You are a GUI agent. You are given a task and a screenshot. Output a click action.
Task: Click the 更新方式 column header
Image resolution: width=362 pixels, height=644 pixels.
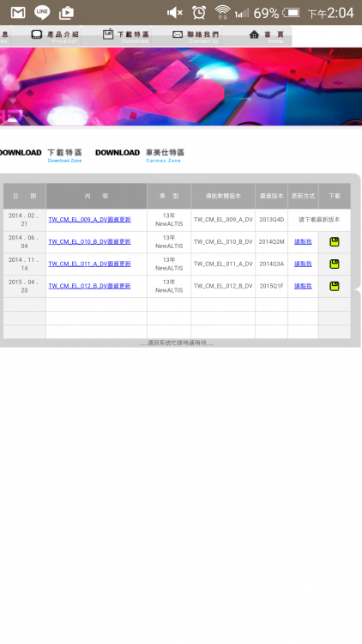click(303, 196)
